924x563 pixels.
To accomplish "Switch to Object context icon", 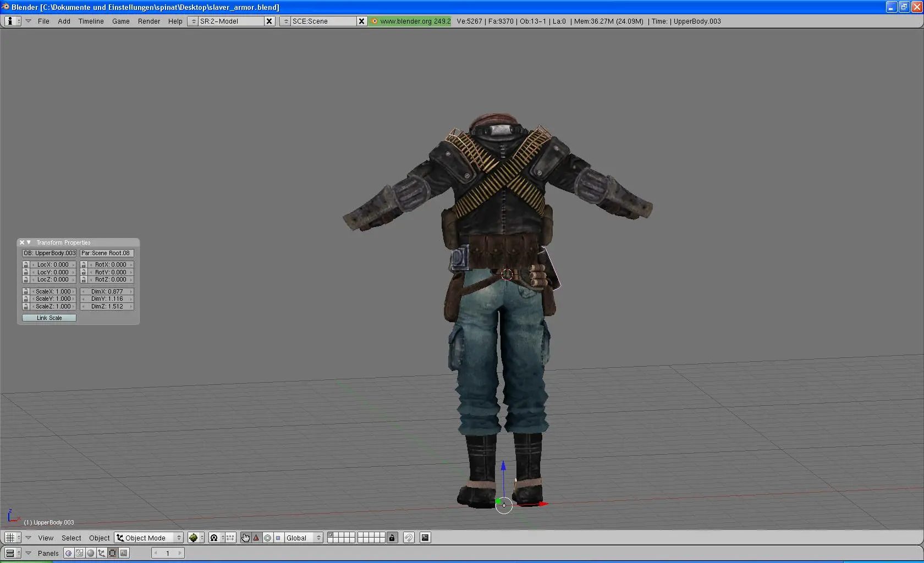I will click(101, 553).
